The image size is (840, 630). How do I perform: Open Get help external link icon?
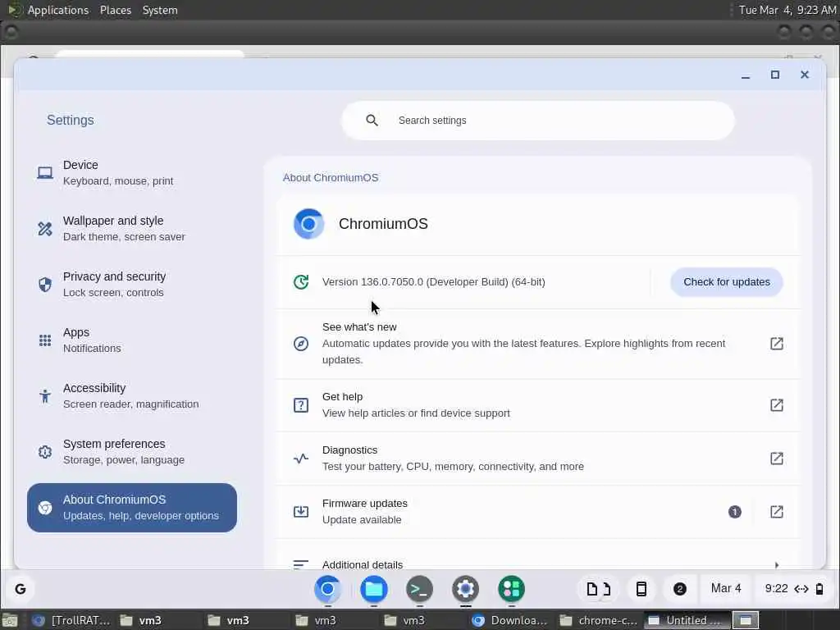[x=777, y=405]
